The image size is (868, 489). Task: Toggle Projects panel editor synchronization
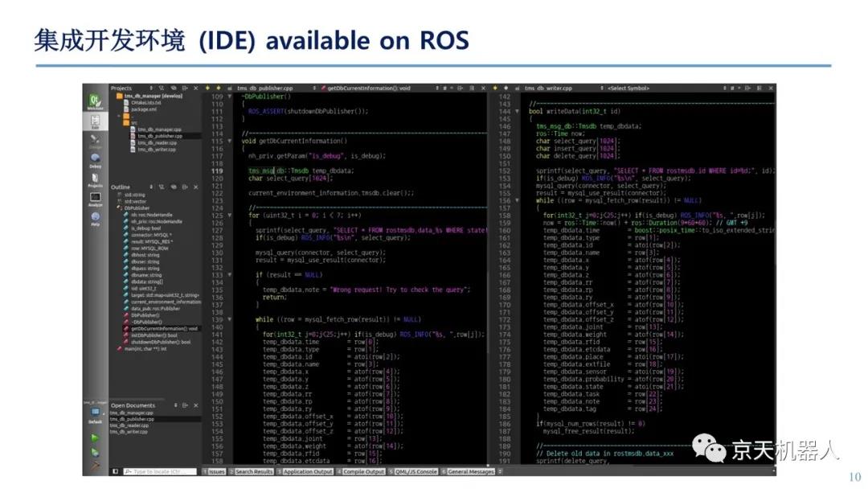coord(174,88)
